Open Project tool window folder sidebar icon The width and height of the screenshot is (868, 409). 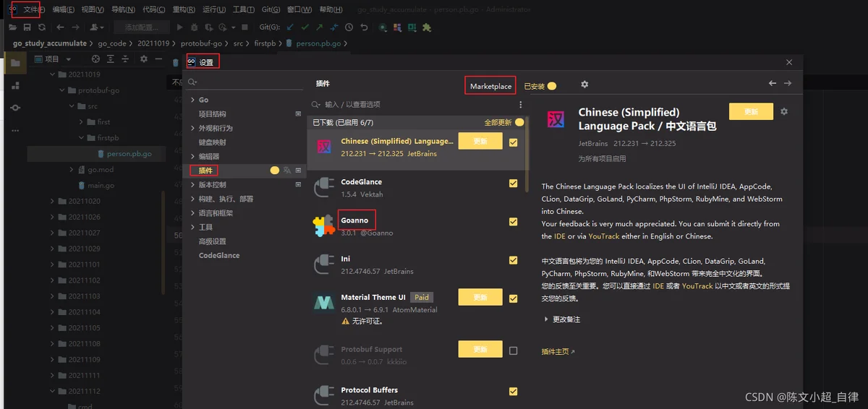15,64
